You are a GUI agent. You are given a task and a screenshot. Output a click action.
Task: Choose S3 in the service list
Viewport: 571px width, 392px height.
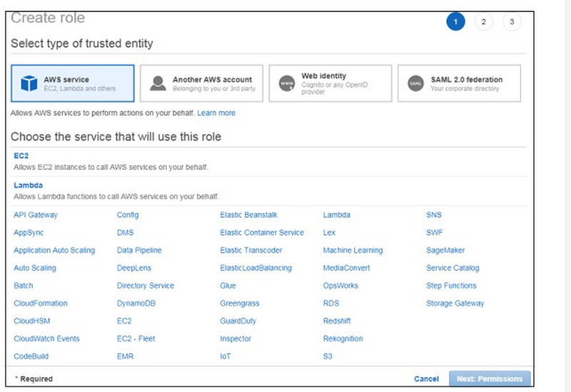(328, 356)
